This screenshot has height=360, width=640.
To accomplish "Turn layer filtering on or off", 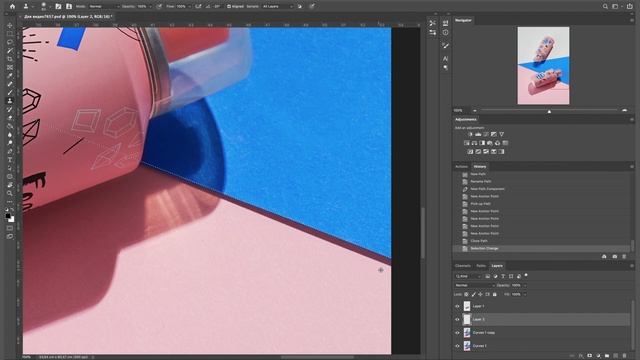I will point(526,275).
